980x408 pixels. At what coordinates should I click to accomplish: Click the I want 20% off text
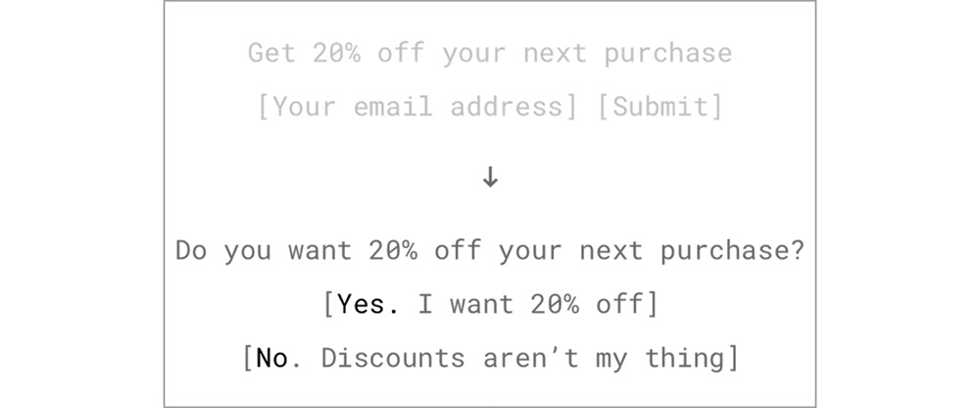[530, 304]
